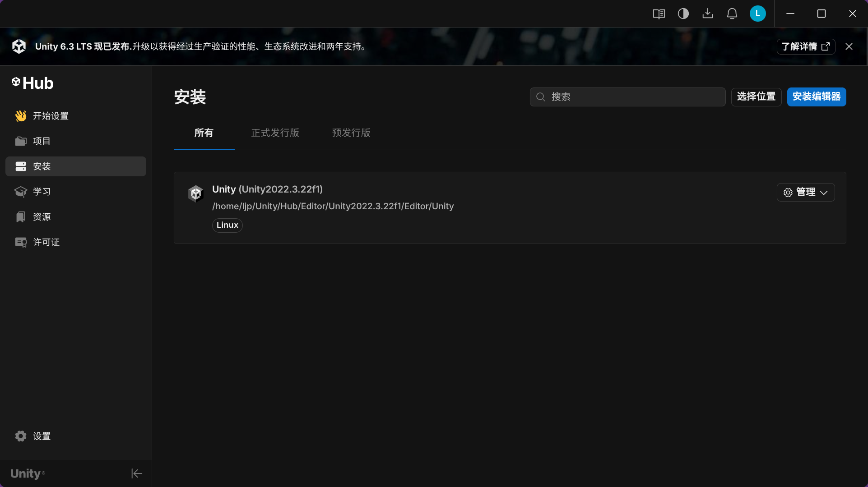Open Settings in the sidebar
The height and width of the screenshot is (487, 868).
(42, 436)
